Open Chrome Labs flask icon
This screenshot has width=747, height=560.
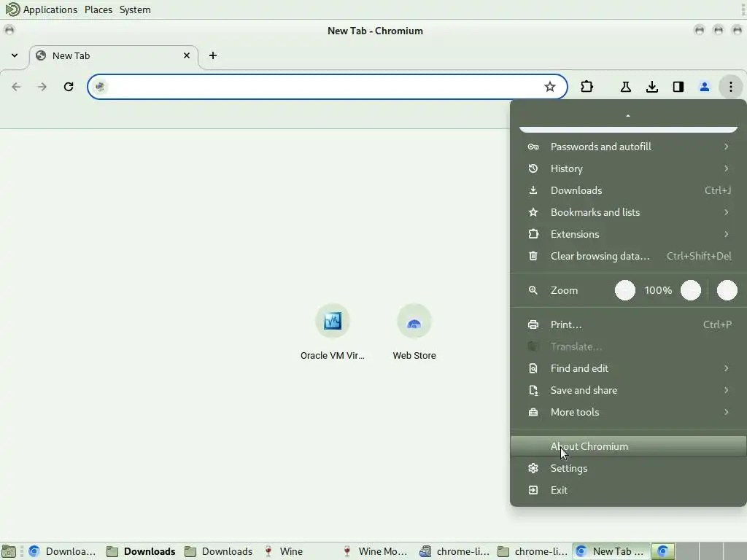point(626,87)
